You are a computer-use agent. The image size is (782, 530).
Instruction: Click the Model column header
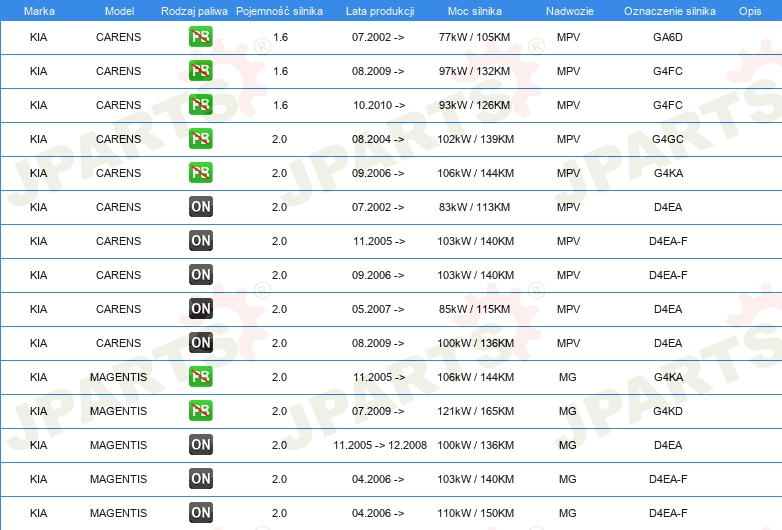[x=119, y=11]
